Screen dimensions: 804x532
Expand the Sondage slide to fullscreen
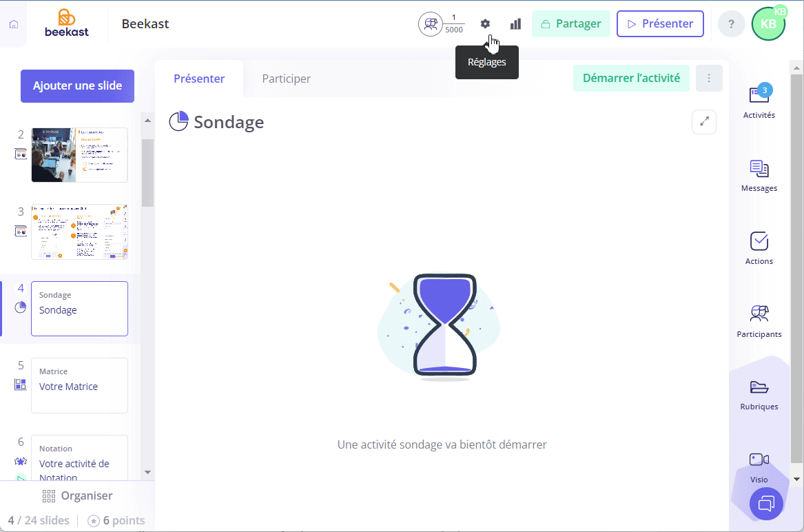[x=704, y=121]
